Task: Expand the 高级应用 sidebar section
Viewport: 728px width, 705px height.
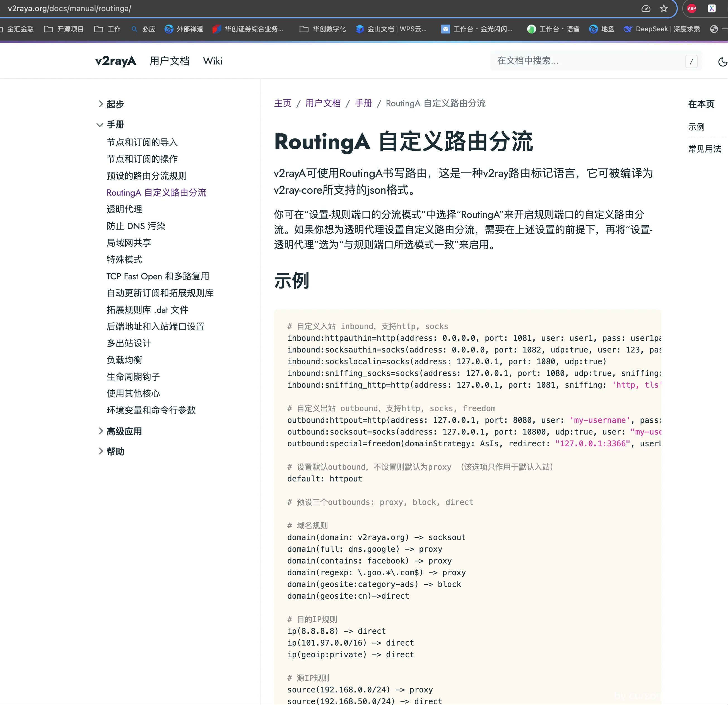Action: 120,431
